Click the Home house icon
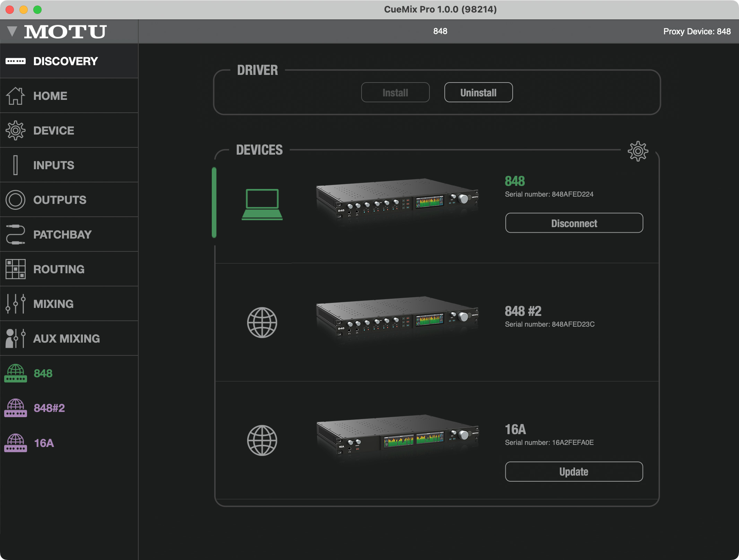 (x=15, y=96)
